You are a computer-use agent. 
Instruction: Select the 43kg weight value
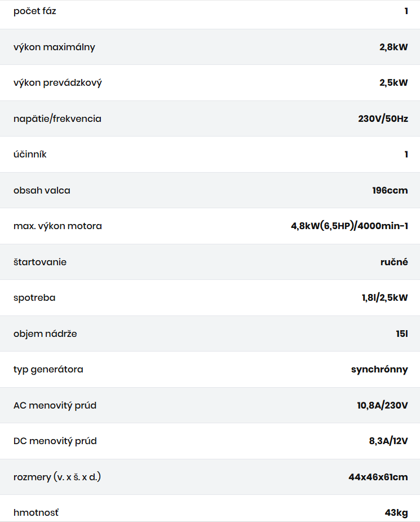coord(396,513)
